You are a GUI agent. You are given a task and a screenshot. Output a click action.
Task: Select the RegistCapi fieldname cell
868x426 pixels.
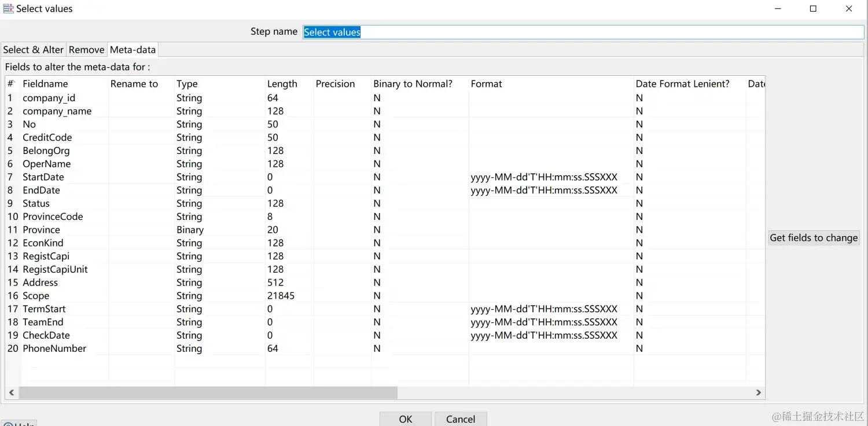(65, 256)
